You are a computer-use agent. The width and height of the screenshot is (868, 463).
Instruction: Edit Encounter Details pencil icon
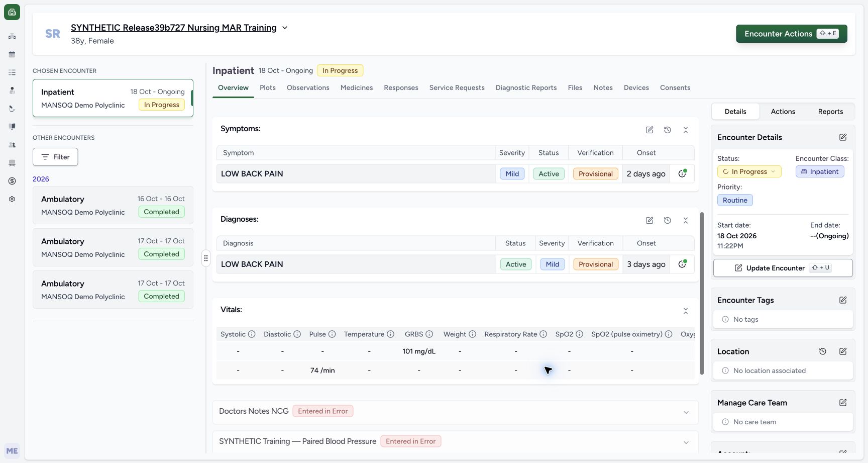coord(843,137)
